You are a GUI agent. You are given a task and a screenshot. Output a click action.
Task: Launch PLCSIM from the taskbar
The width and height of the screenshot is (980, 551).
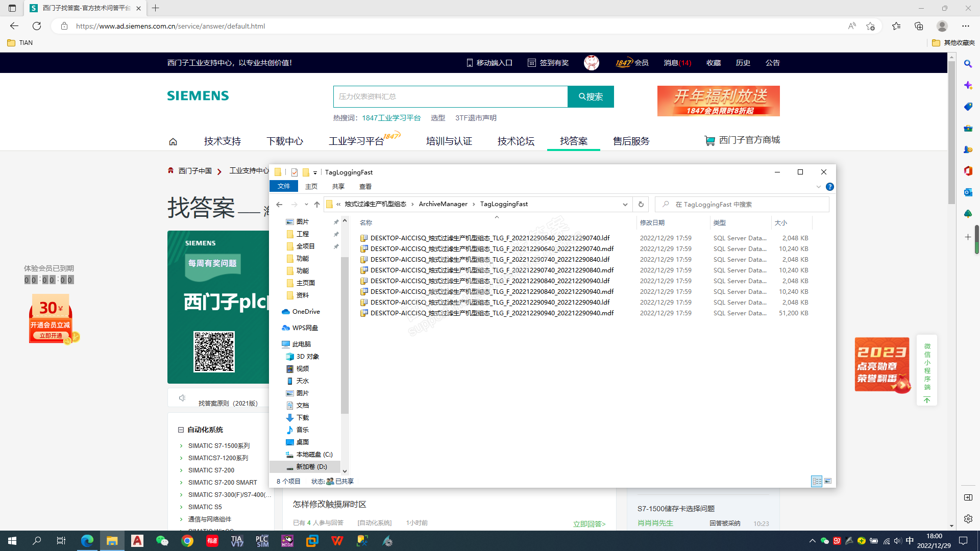(262, 541)
